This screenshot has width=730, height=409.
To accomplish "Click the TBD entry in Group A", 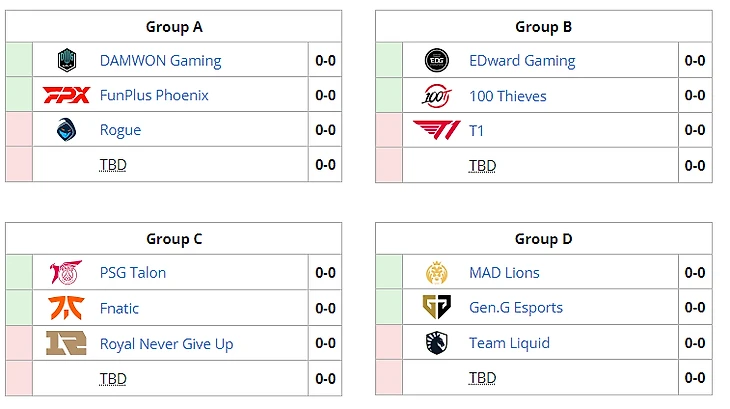I will 113,165.
